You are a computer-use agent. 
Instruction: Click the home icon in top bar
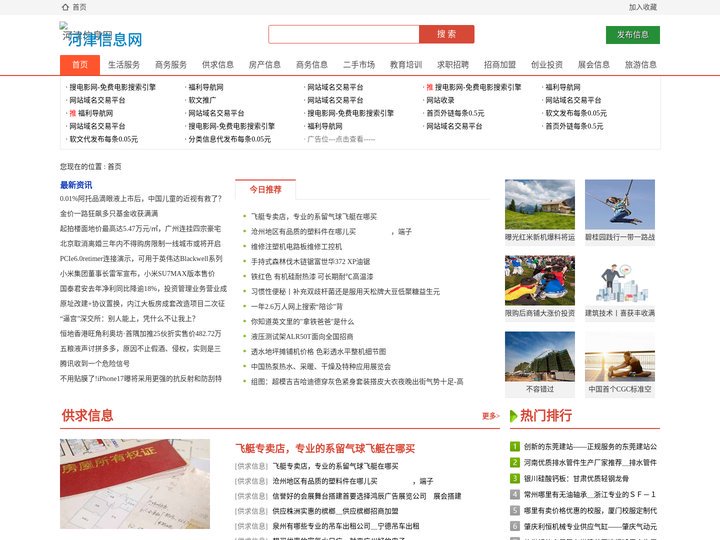(65, 7)
